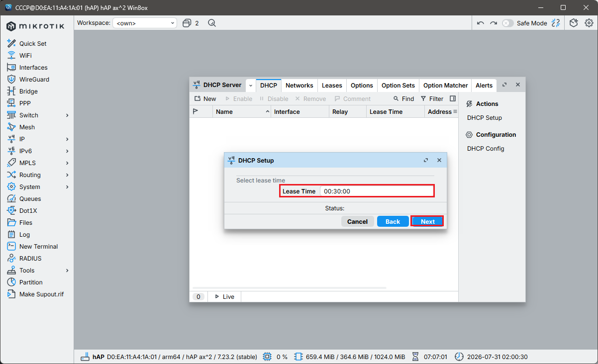Click the dark-mode cube icon beside settings
598x364 pixels.
(x=574, y=23)
